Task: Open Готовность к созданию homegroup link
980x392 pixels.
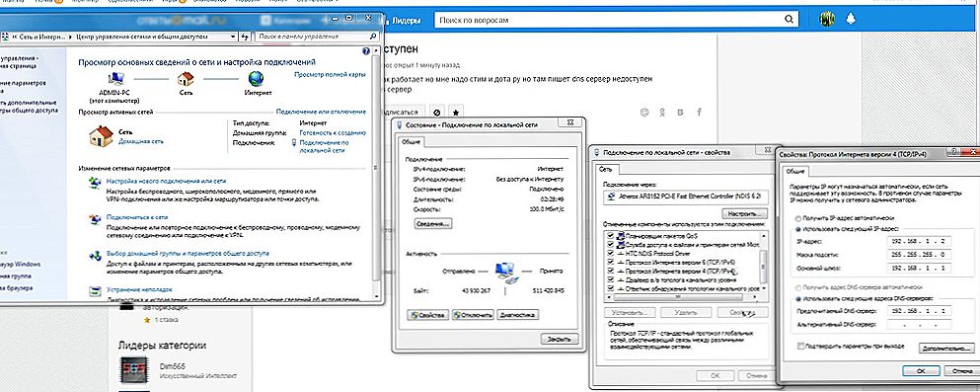Action: coord(333,132)
